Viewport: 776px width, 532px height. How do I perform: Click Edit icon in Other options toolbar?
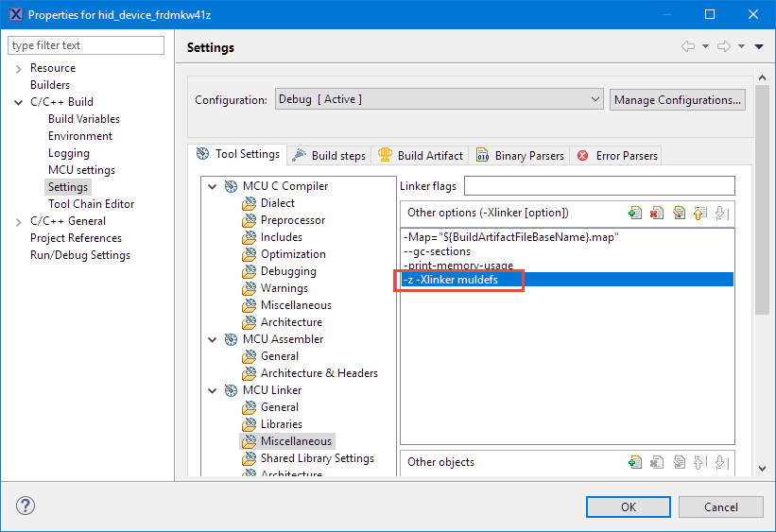679,214
